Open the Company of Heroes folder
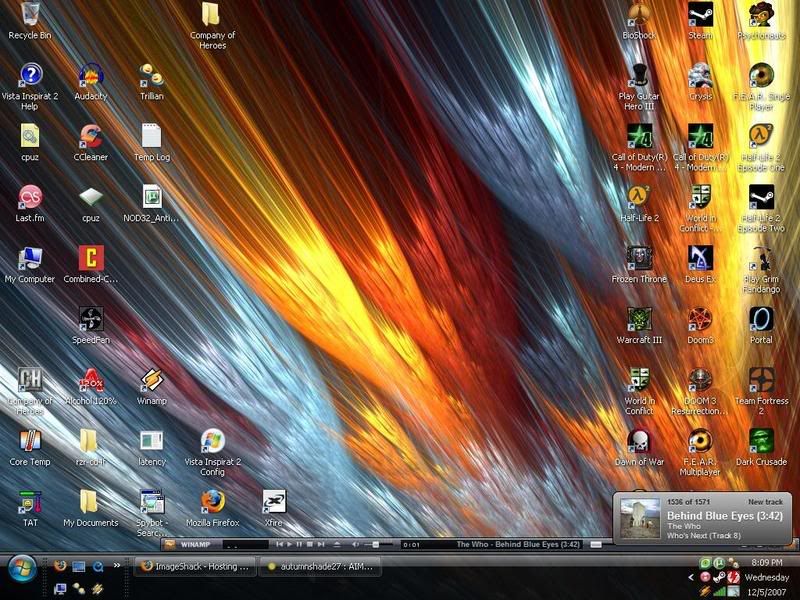This screenshot has width=800, height=600. tap(212, 26)
